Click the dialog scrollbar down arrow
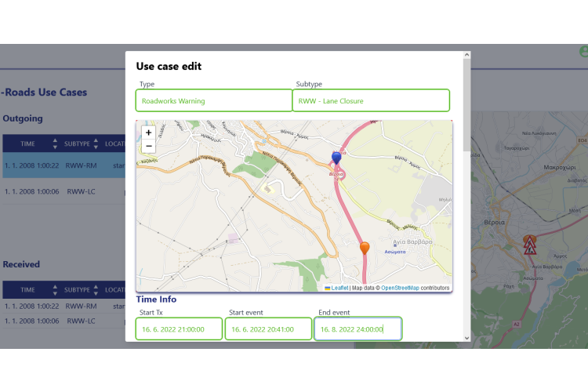This screenshot has width=588, height=392. click(x=467, y=338)
